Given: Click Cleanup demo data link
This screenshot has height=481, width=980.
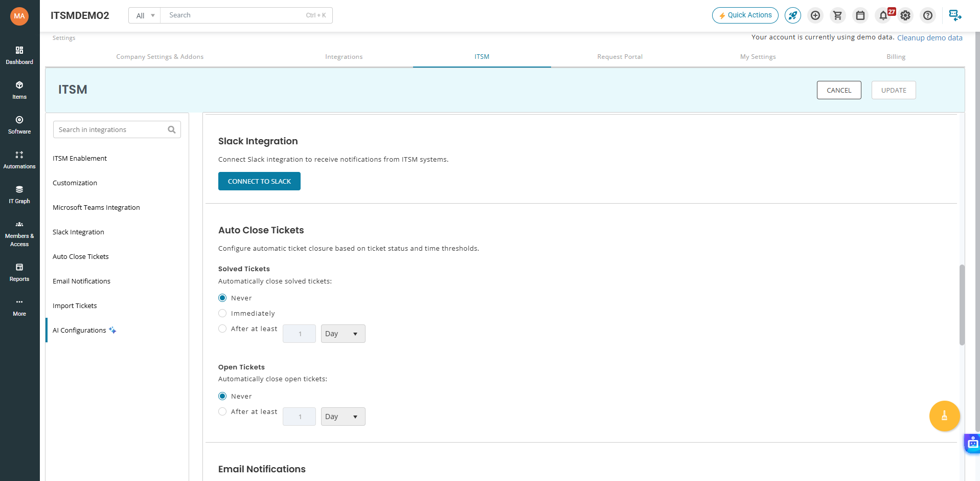Looking at the screenshot, I should point(930,38).
